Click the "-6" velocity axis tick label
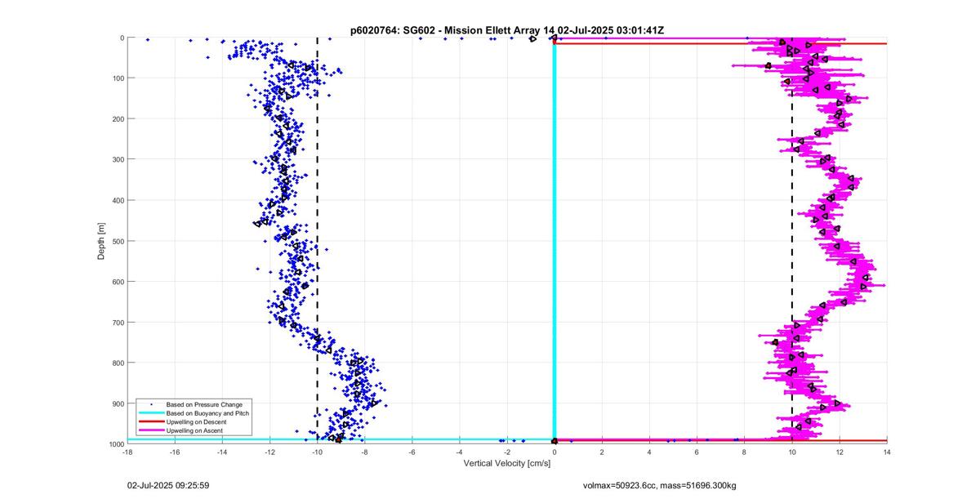Viewport: 980px width, 499px height. 412,452
